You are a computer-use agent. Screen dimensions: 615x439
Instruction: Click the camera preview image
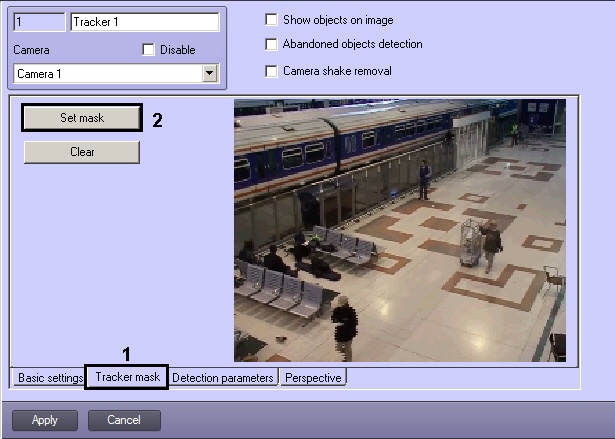pyautogui.click(x=400, y=230)
